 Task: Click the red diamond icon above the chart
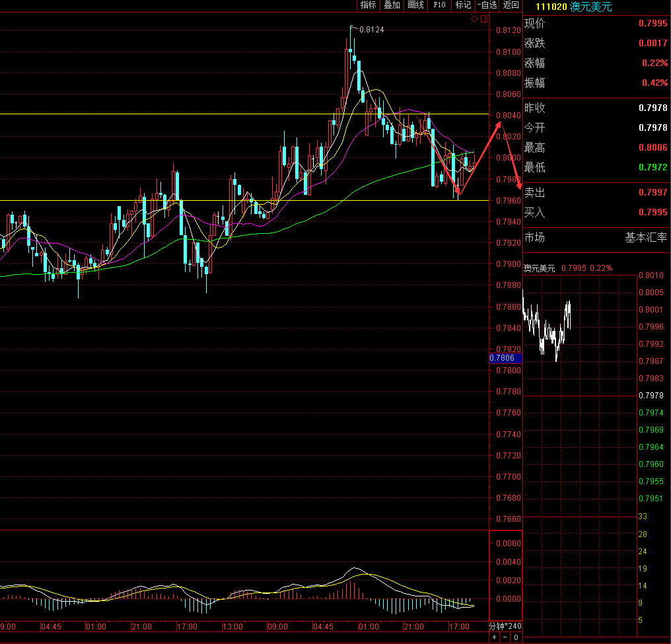474,19
